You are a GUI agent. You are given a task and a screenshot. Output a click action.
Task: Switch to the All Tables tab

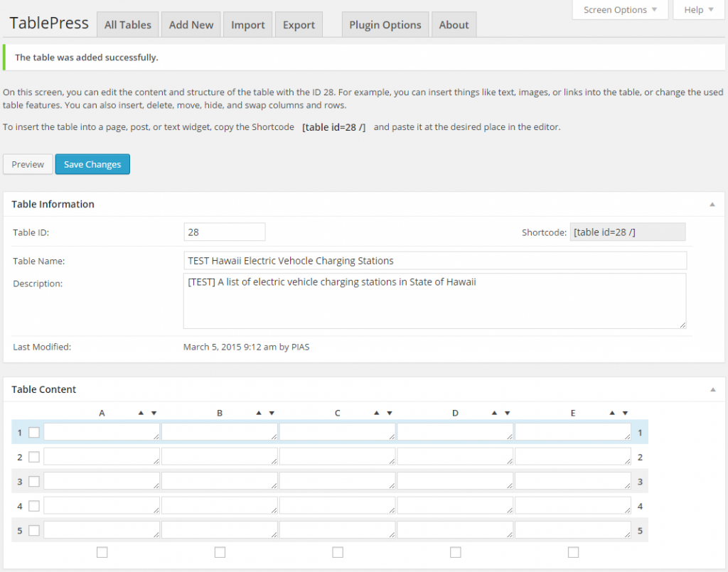pyautogui.click(x=128, y=25)
